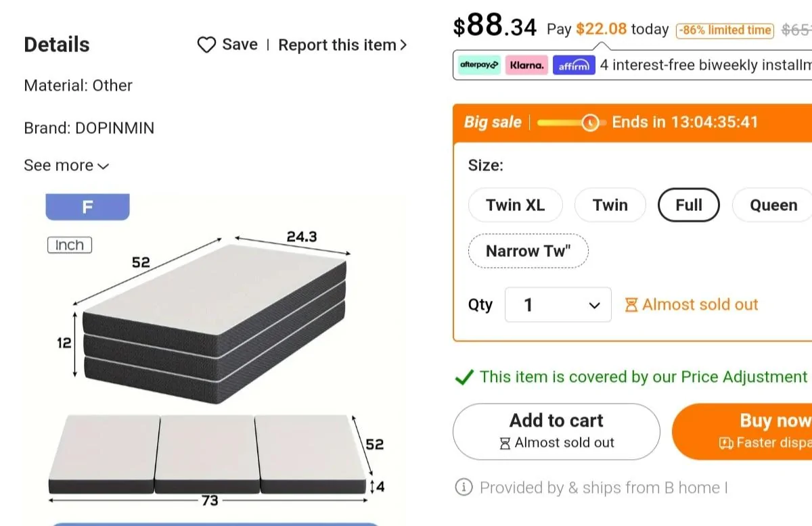The image size is (812, 526).
Task: Click the heart Save icon
Action: pyautogui.click(x=206, y=45)
